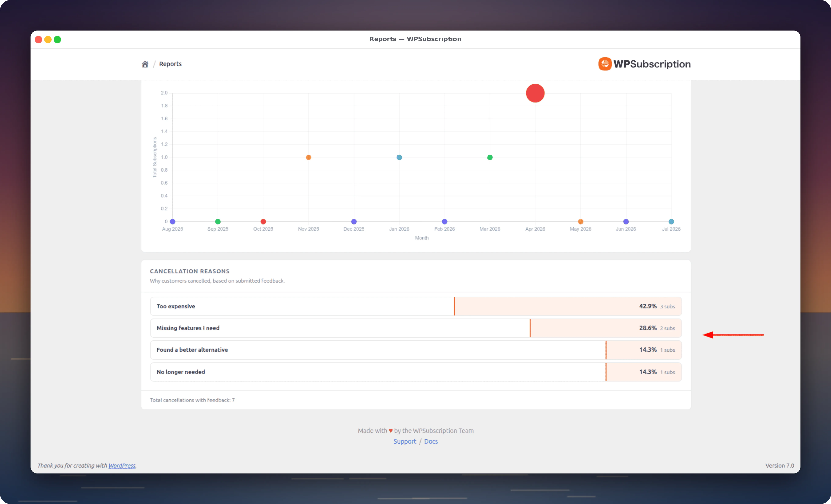The width and height of the screenshot is (831, 504).
Task: Click the purple Aug 2025 data point
Action: pos(173,222)
